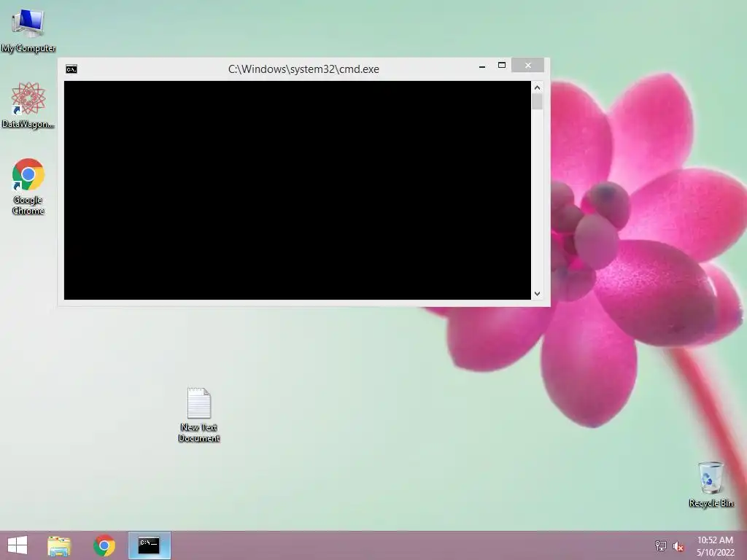This screenshot has width=747, height=560.
Task: Open the network status tray icon
Action: (661, 545)
